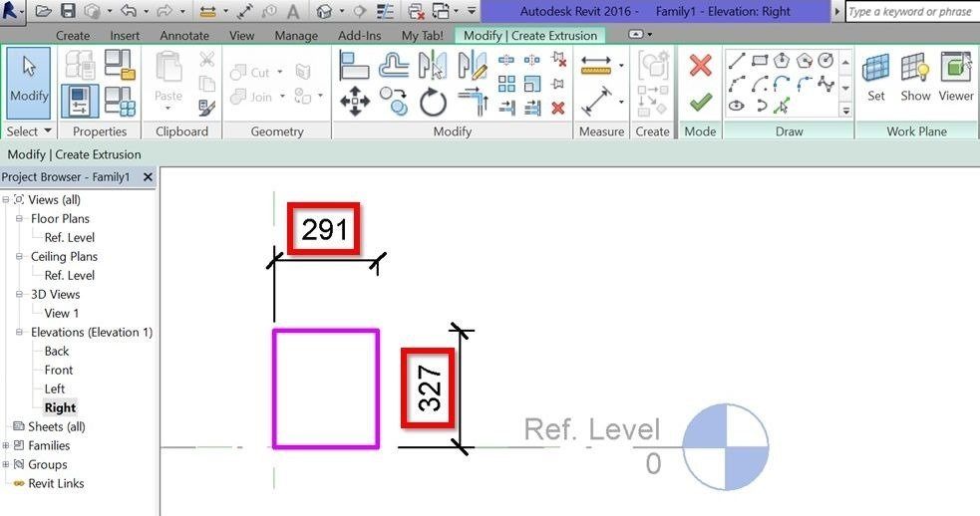Viewport: 980px width, 516px height.
Task: Select the Copy tool
Action: point(394,102)
